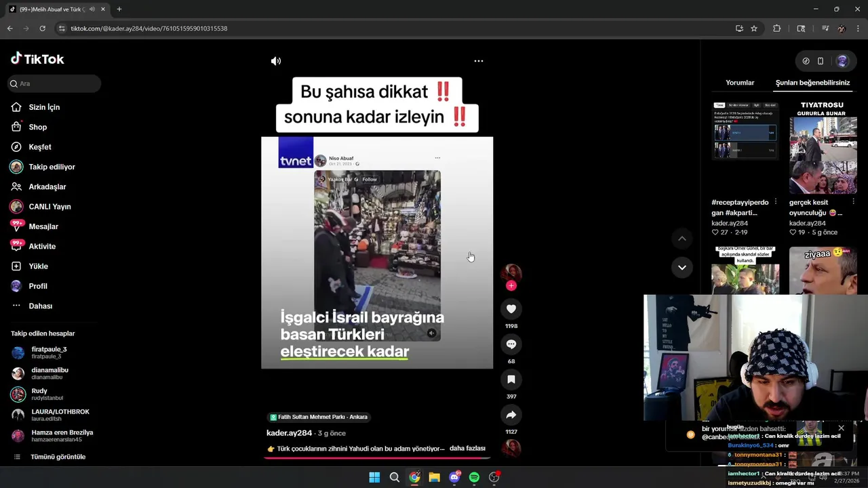Image resolution: width=868 pixels, height=488 pixels.
Task: Like the video with the heart icon
Action: [511, 309]
